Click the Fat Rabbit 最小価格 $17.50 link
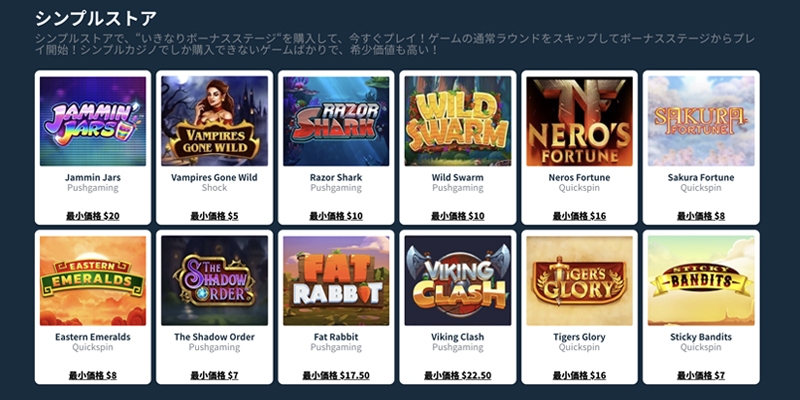Screen dimensions: 800x400 pyautogui.click(x=336, y=376)
